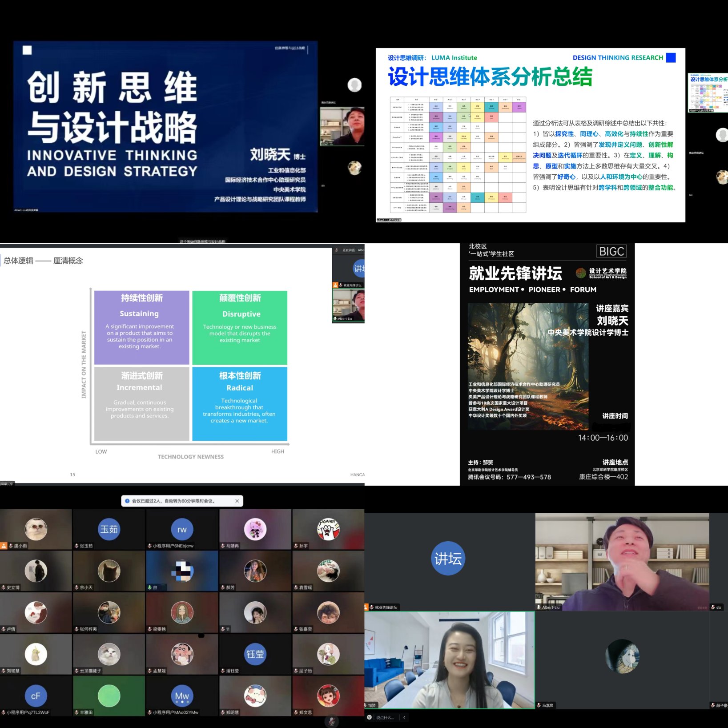Click the orange host icon beside 虞小雨
The height and width of the screenshot is (728, 728).
point(4,546)
